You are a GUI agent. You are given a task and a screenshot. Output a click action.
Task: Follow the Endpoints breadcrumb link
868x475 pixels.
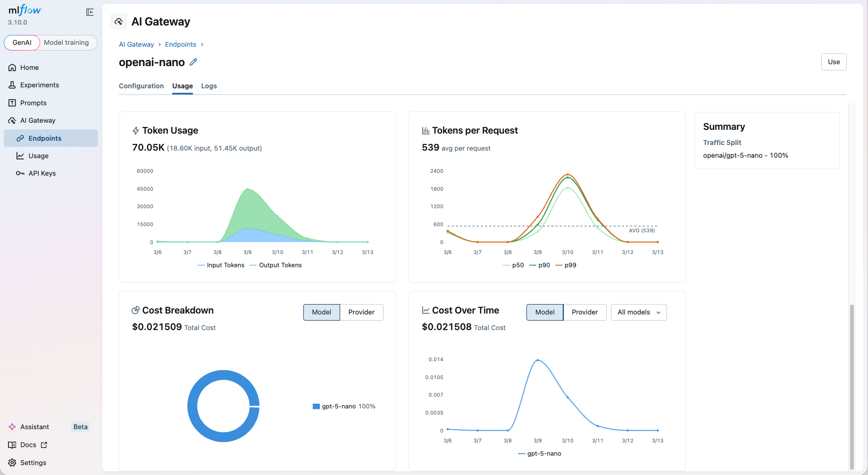[x=181, y=44]
